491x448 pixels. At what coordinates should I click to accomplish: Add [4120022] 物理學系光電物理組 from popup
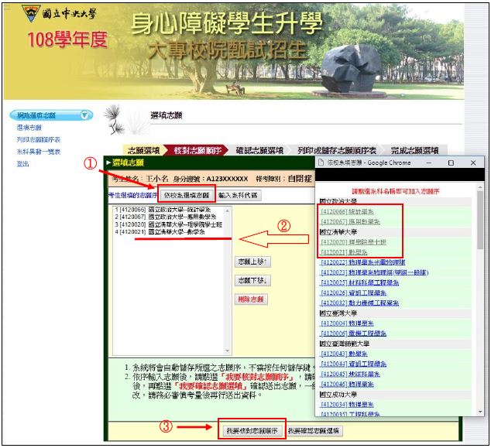pos(363,262)
